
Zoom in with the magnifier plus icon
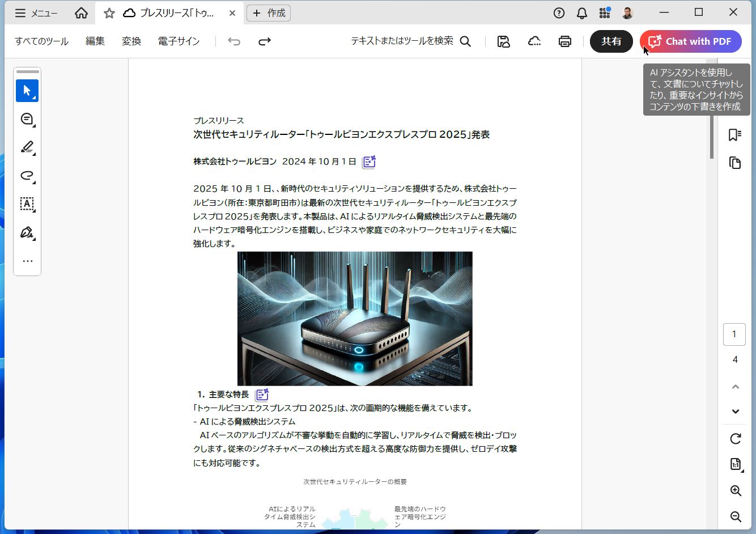tap(736, 491)
